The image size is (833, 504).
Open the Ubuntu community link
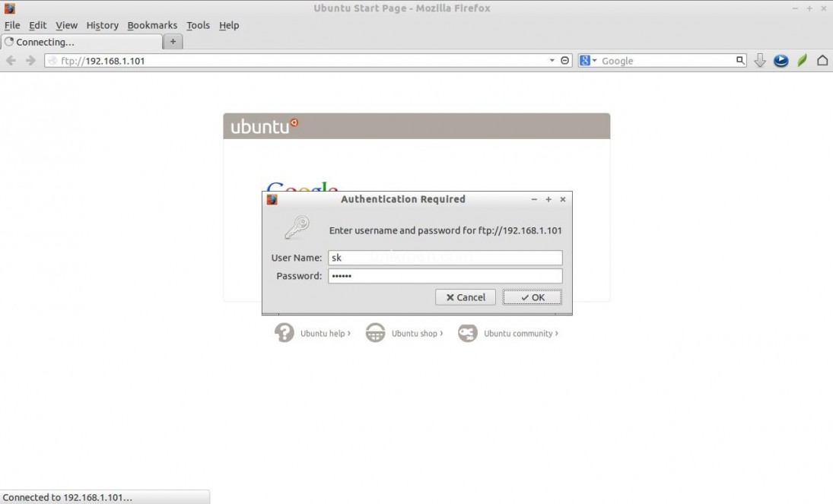pos(520,334)
